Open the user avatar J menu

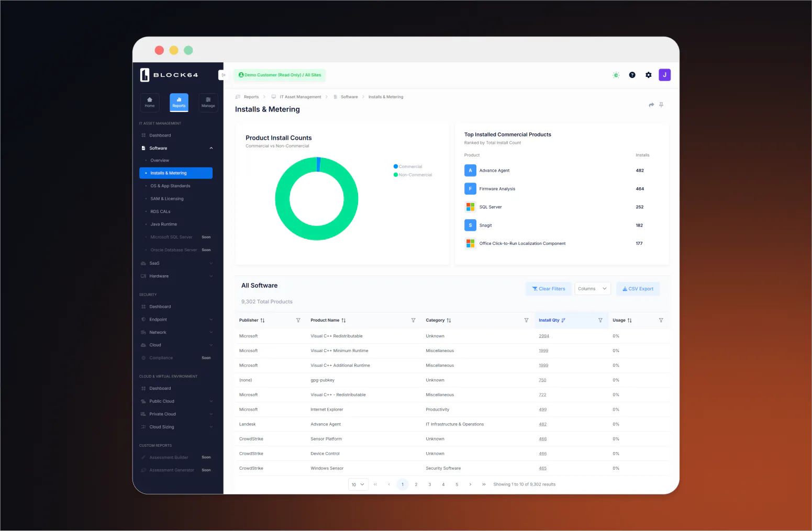pyautogui.click(x=665, y=75)
